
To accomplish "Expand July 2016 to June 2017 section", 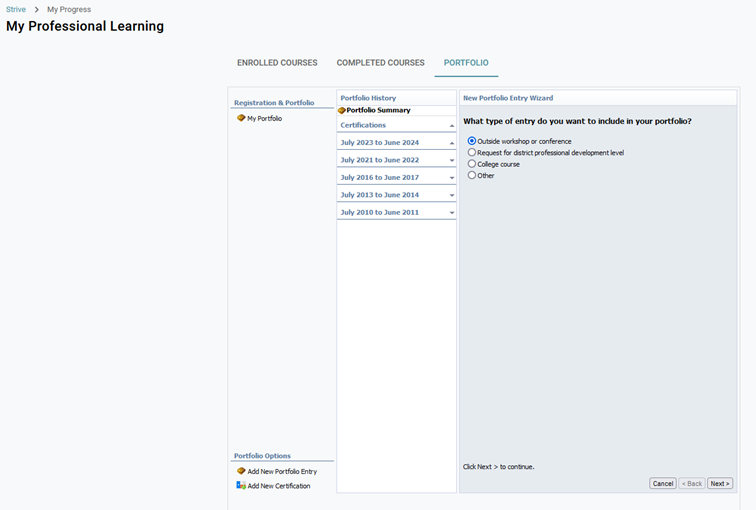I will [x=452, y=178].
